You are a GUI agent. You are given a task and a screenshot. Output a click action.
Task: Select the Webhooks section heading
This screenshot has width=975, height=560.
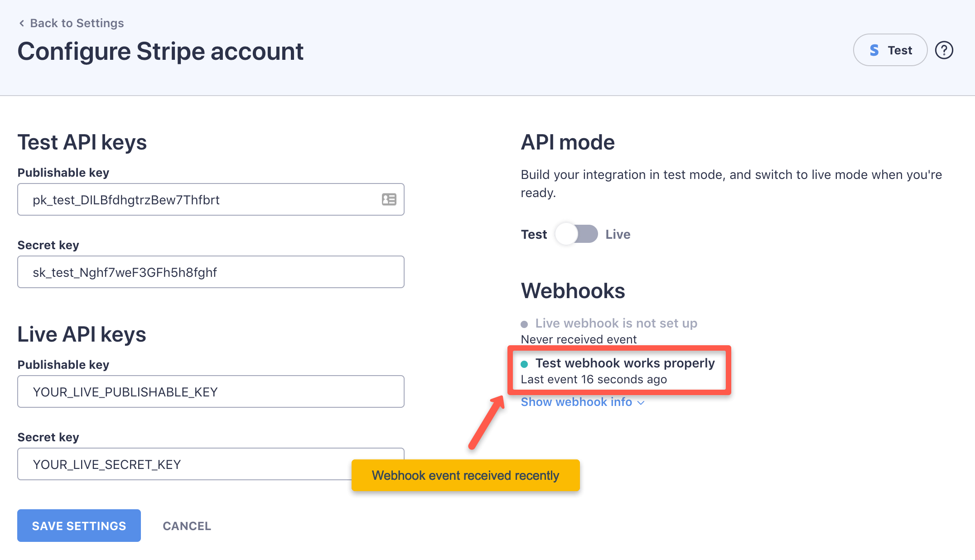pyautogui.click(x=573, y=291)
